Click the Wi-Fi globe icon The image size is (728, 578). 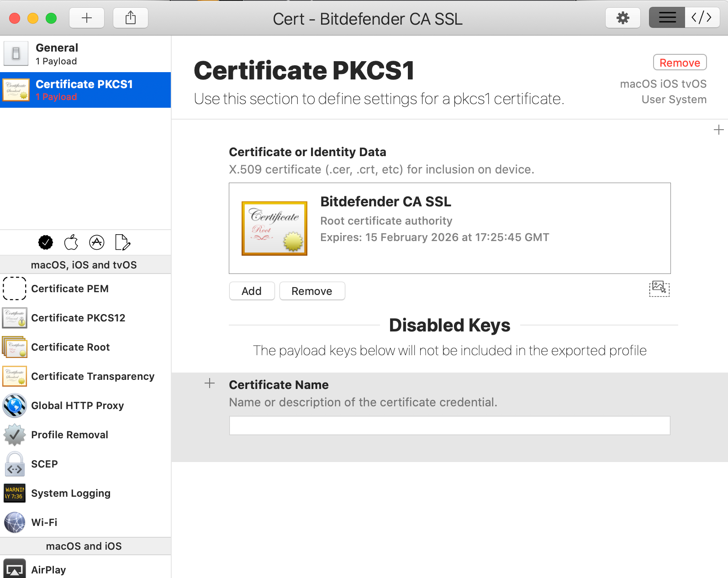15,522
